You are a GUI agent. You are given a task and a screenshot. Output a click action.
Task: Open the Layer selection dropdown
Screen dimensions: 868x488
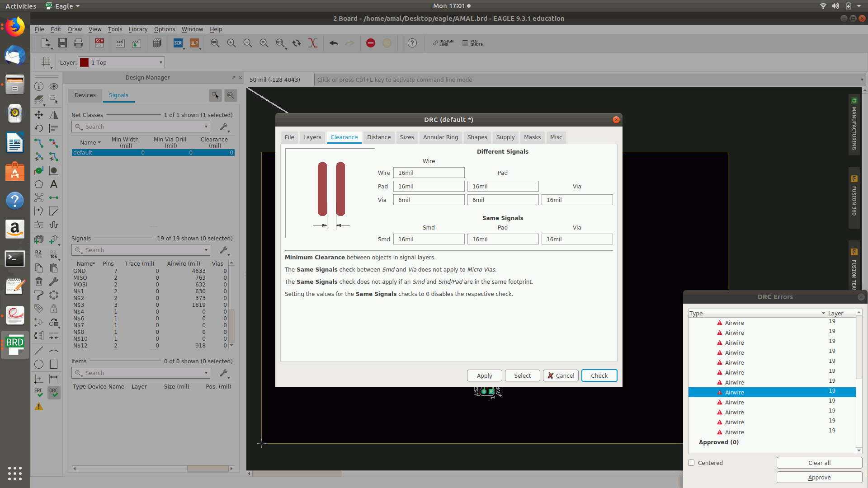[x=160, y=62]
